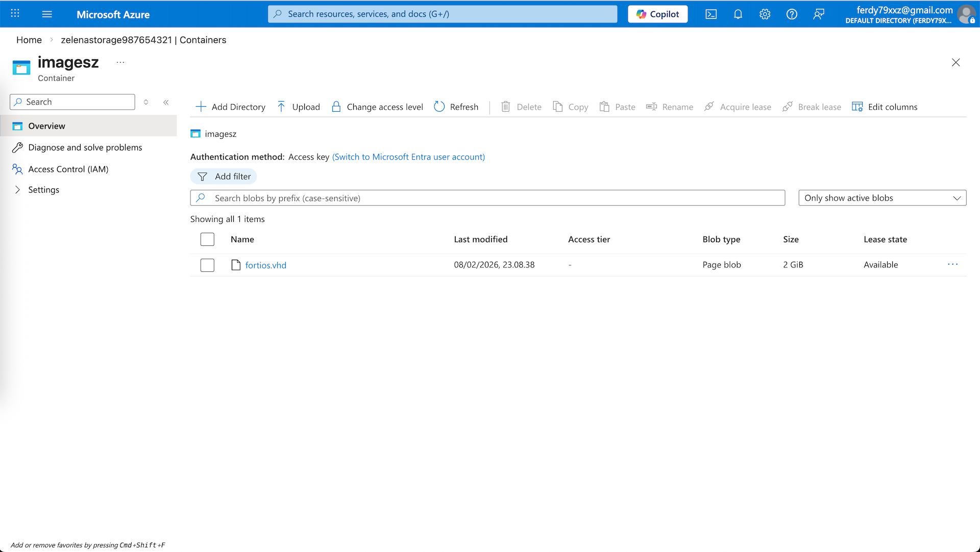The height and width of the screenshot is (552, 980).
Task: Open the Azure portal hamburger menu
Action: [47, 14]
